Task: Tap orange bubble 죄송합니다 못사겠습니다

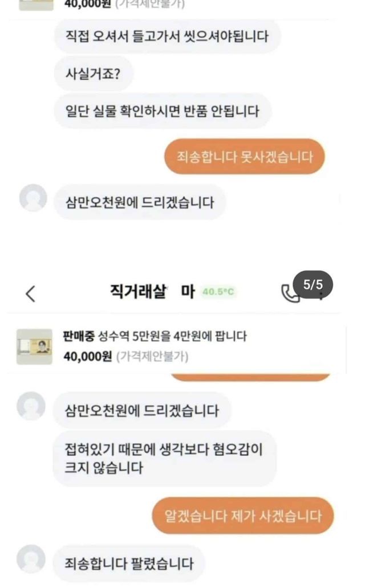Action: [x=244, y=156]
